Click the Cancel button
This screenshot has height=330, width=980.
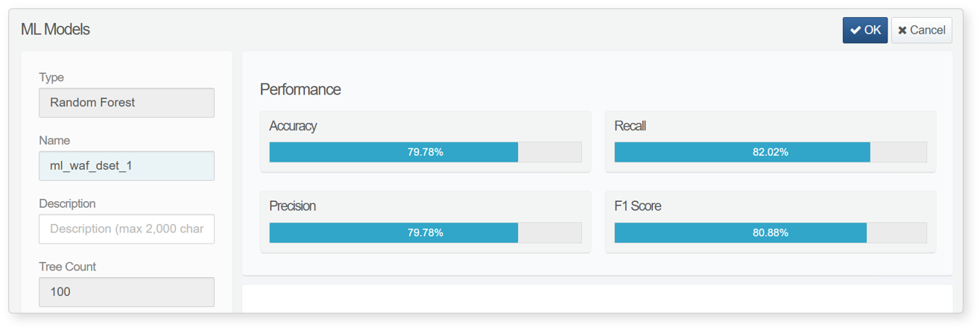point(921,30)
